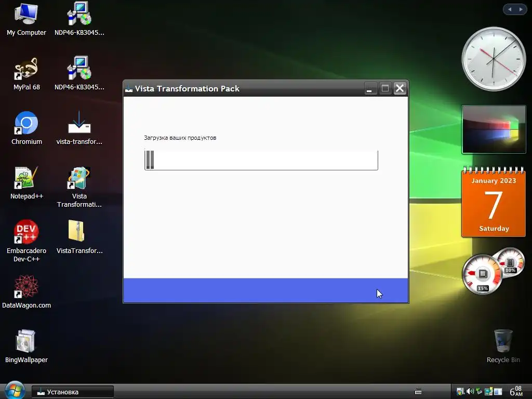
Task: Click the taskbar clock showing 6:08 AM
Action: click(x=516, y=391)
